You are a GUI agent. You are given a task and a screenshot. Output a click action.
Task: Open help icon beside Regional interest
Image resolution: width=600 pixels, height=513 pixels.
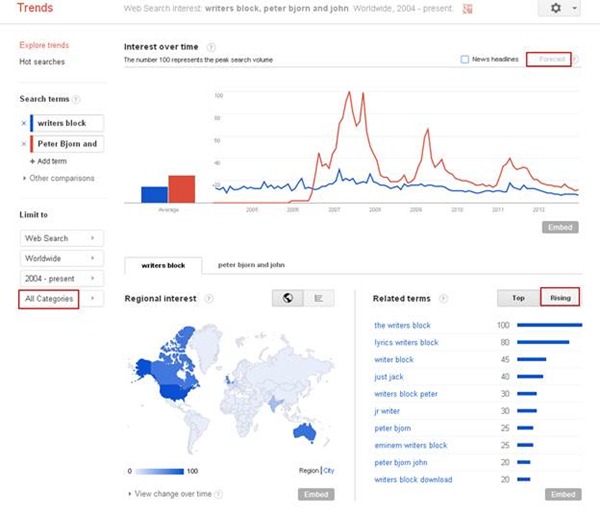point(208,299)
